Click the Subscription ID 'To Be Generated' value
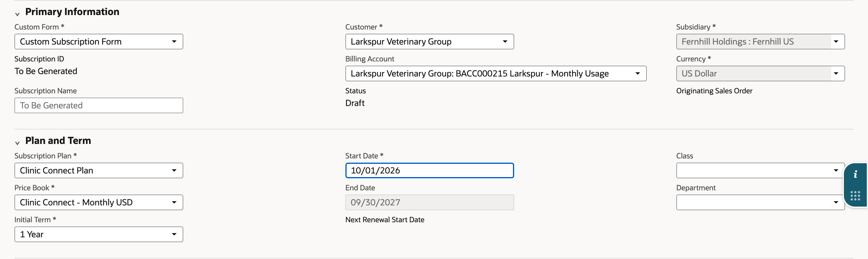 tap(46, 71)
